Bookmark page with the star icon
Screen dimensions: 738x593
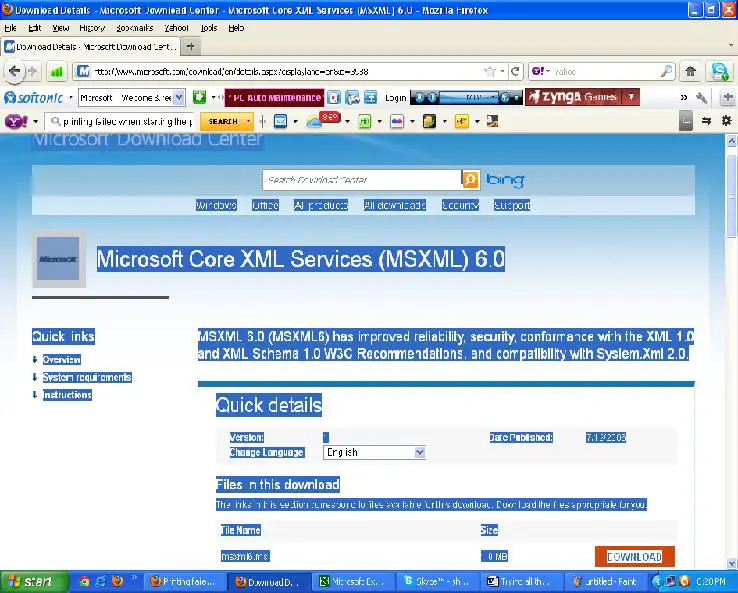point(490,72)
